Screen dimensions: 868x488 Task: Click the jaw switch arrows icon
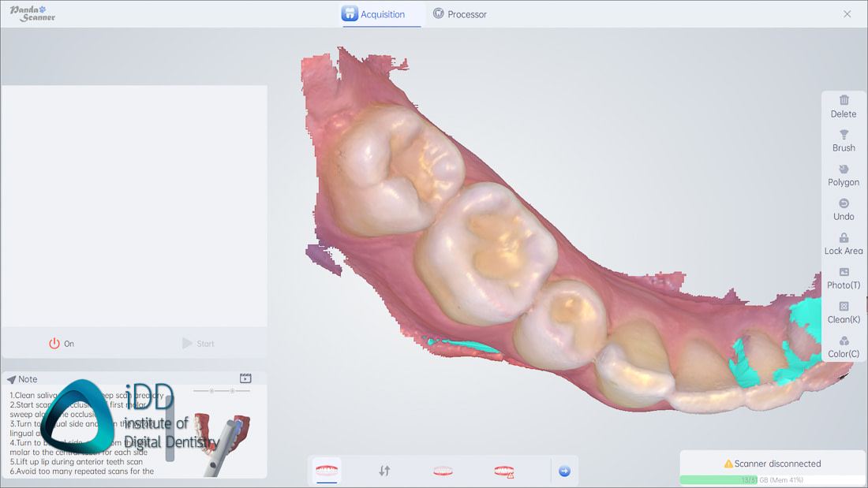tap(384, 470)
